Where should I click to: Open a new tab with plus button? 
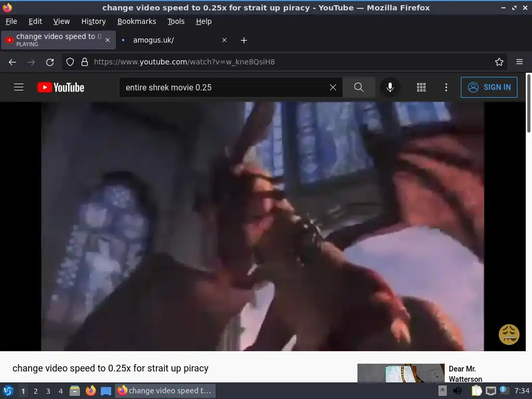pyautogui.click(x=244, y=41)
